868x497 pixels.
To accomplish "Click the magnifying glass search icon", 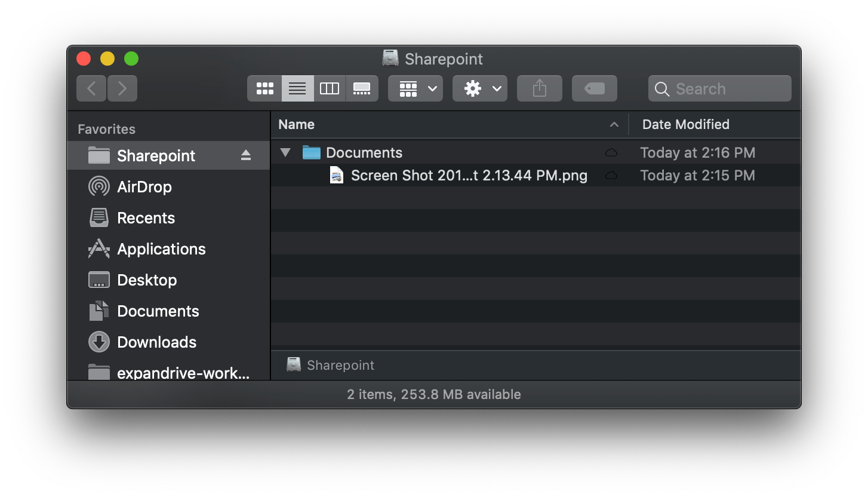I will click(x=661, y=89).
